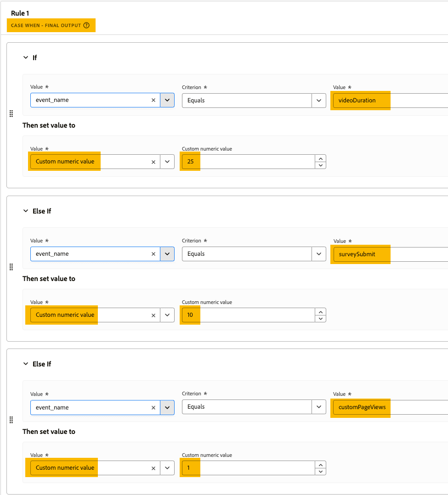Open the Criterion dropdown showing Equals under If
The height and width of the screenshot is (495, 448).
point(318,100)
